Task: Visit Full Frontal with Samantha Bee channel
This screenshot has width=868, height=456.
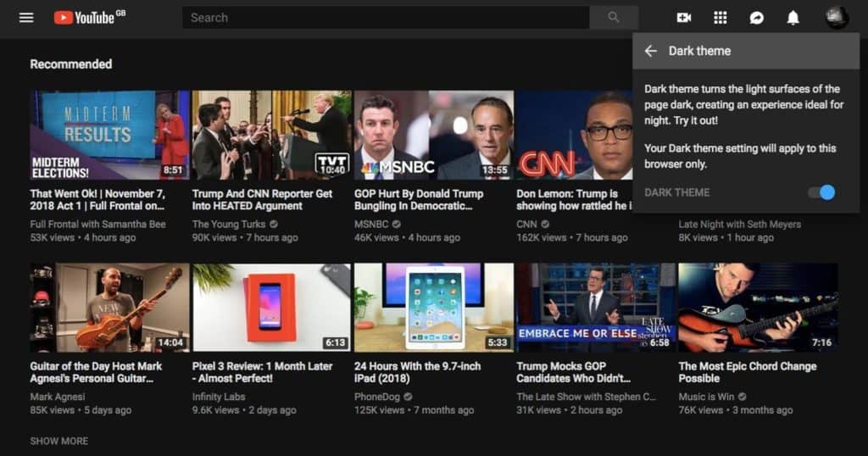Action: click(98, 224)
